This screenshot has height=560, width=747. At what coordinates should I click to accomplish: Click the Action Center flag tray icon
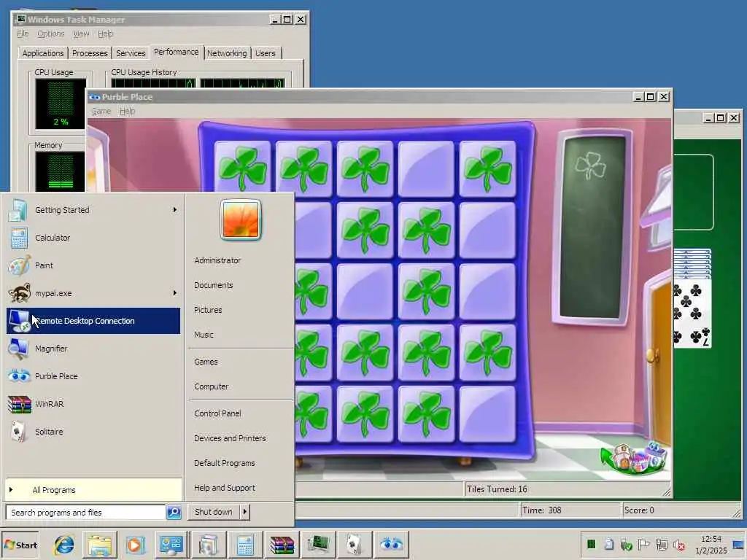[643, 544]
